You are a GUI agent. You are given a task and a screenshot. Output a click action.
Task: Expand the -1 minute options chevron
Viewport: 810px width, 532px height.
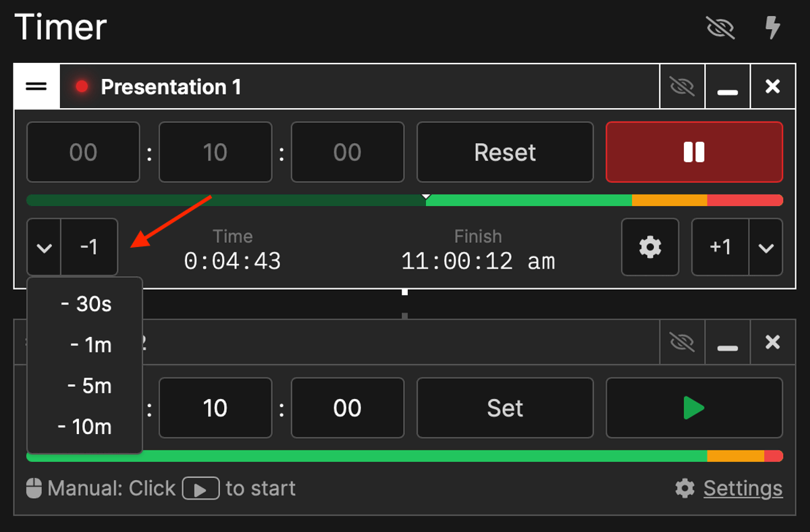43,247
